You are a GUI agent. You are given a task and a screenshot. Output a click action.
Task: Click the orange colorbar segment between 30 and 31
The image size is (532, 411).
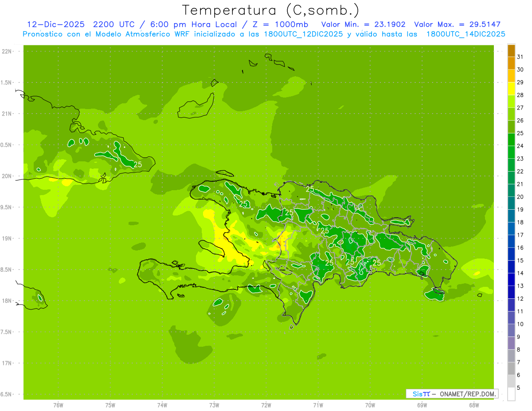click(x=511, y=63)
